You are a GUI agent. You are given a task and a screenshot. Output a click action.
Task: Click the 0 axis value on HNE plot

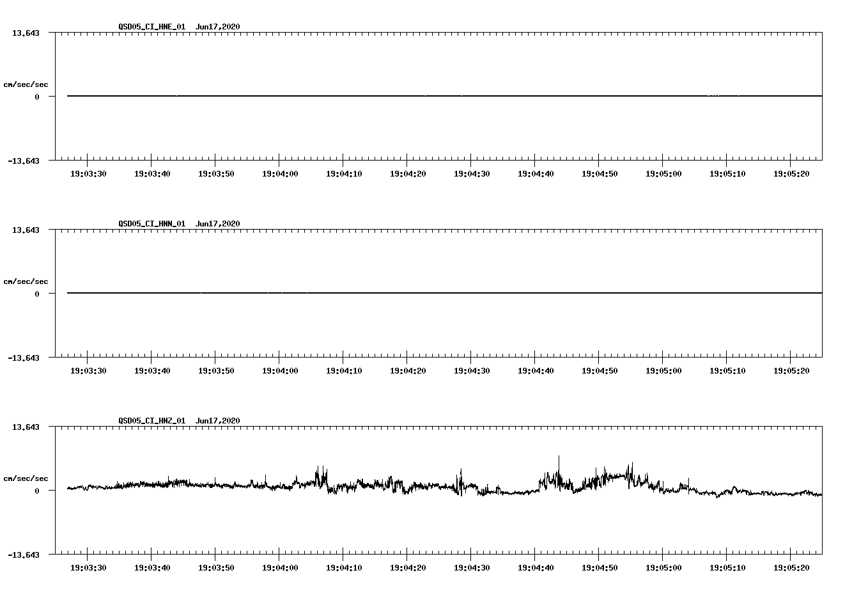pos(37,97)
